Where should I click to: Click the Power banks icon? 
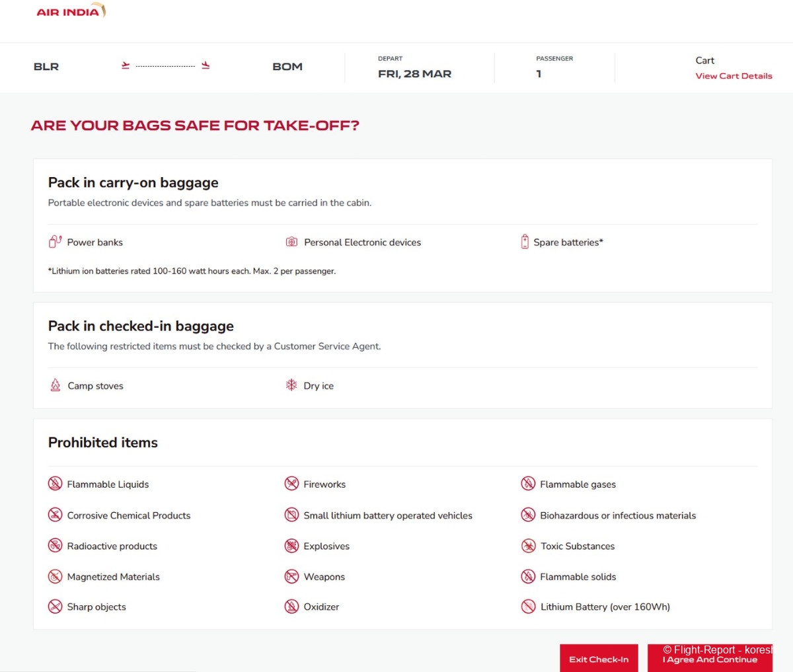[56, 242]
